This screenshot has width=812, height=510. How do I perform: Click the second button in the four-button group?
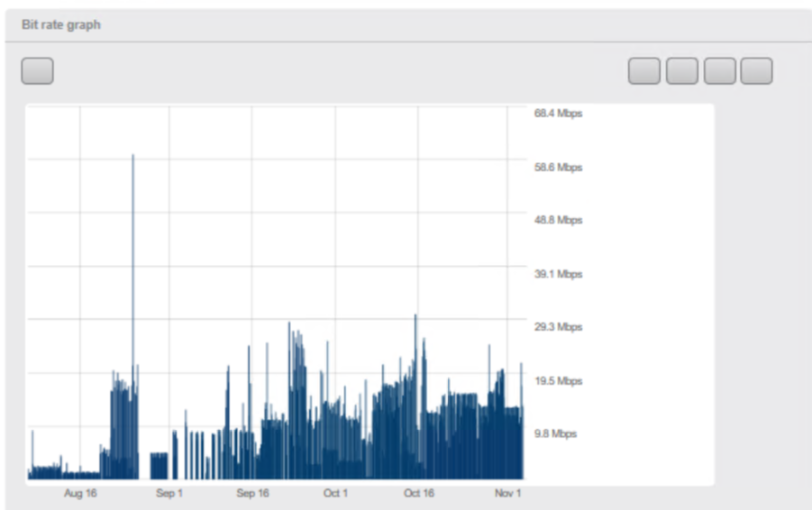pos(681,71)
